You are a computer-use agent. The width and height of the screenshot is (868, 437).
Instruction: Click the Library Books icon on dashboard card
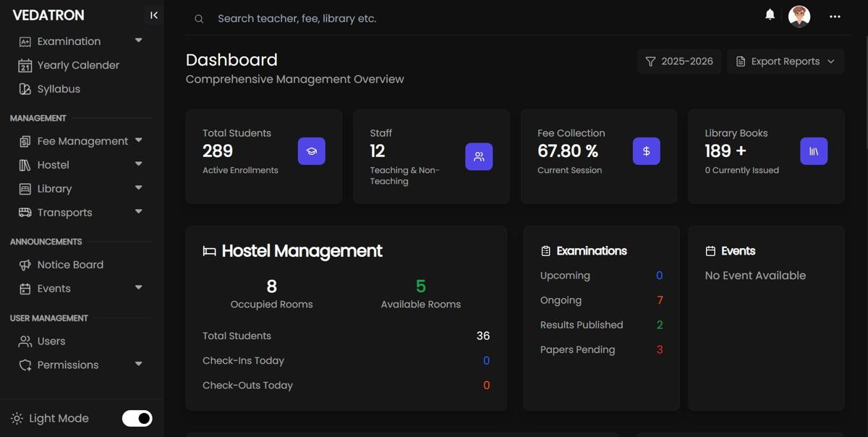[814, 151]
